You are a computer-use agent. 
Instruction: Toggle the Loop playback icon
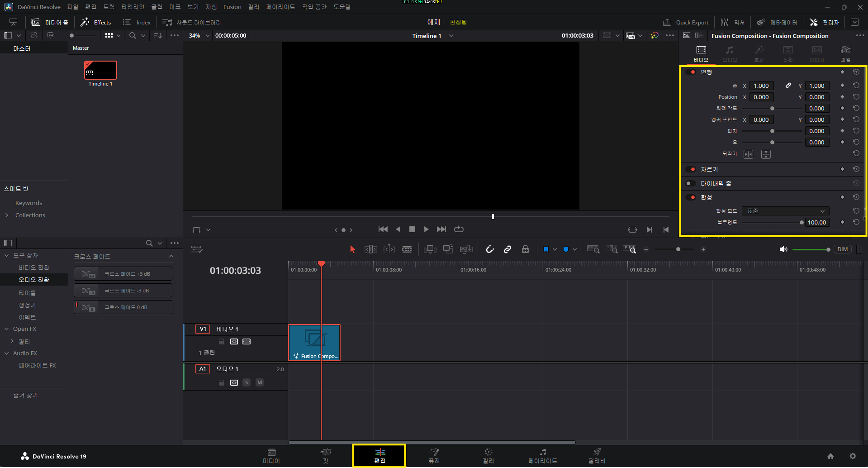[459, 229]
